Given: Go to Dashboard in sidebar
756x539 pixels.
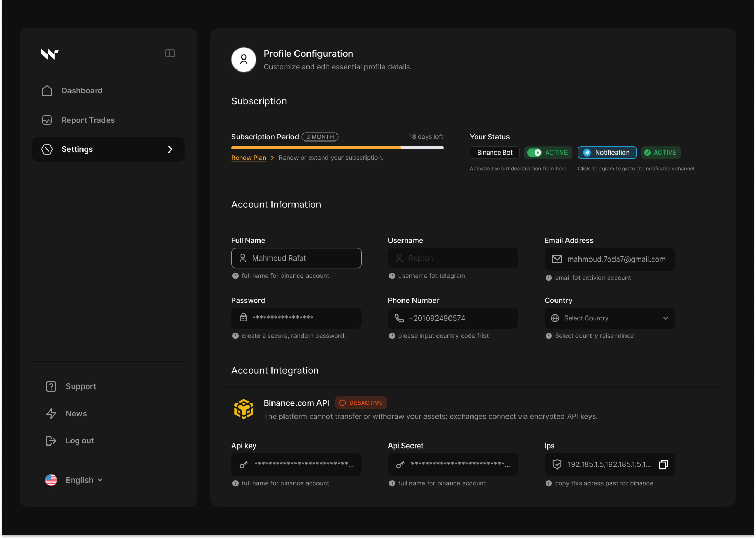Looking at the screenshot, I should coord(81,91).
